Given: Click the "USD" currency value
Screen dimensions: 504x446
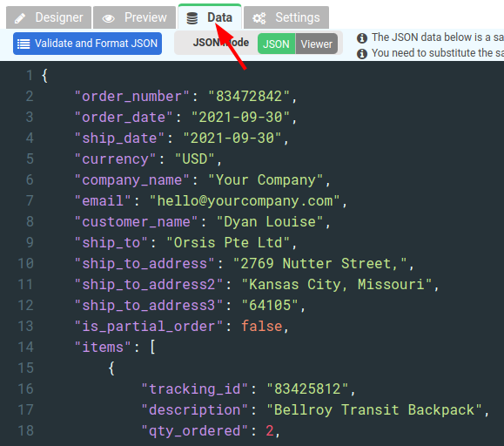Looking at the screenshot, I should pos(195,159).
